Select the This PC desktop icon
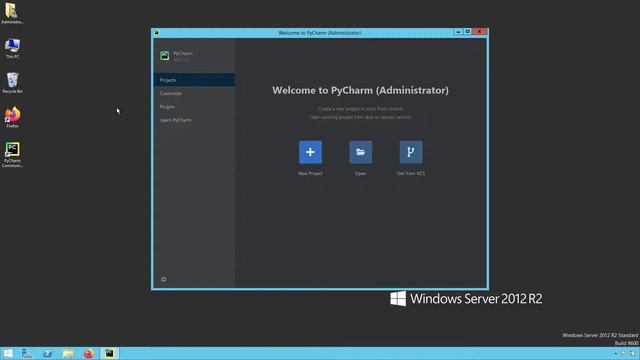The height and width of the screenshot is (360, 640). [x=12, y=48]
